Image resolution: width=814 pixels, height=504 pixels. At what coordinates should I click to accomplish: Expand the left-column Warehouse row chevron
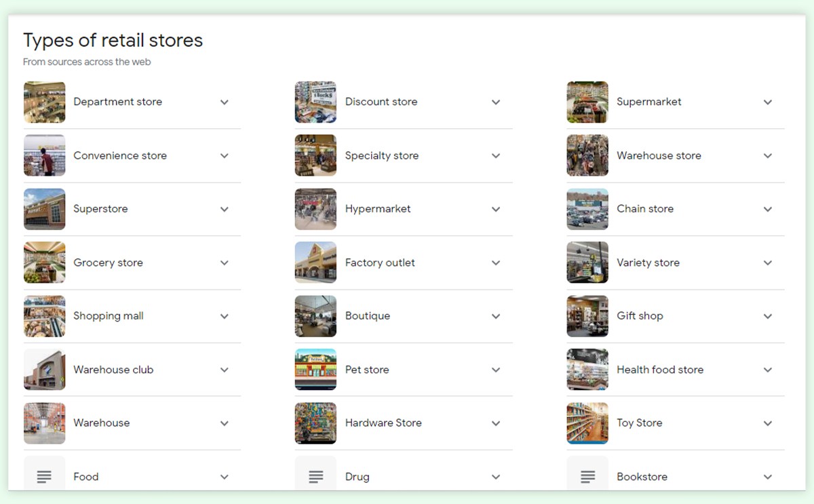pyautogui.click(x=225, y=423)
